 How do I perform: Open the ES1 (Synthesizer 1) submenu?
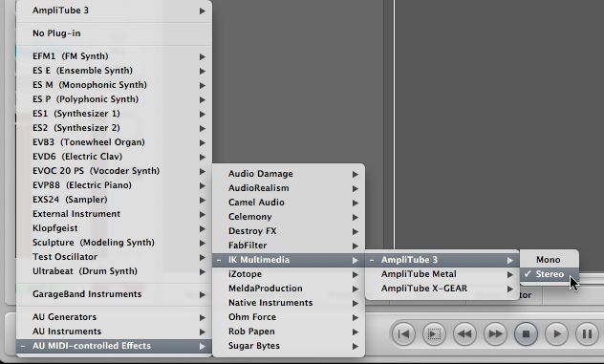pyautogui.click(x=114, y=114)
